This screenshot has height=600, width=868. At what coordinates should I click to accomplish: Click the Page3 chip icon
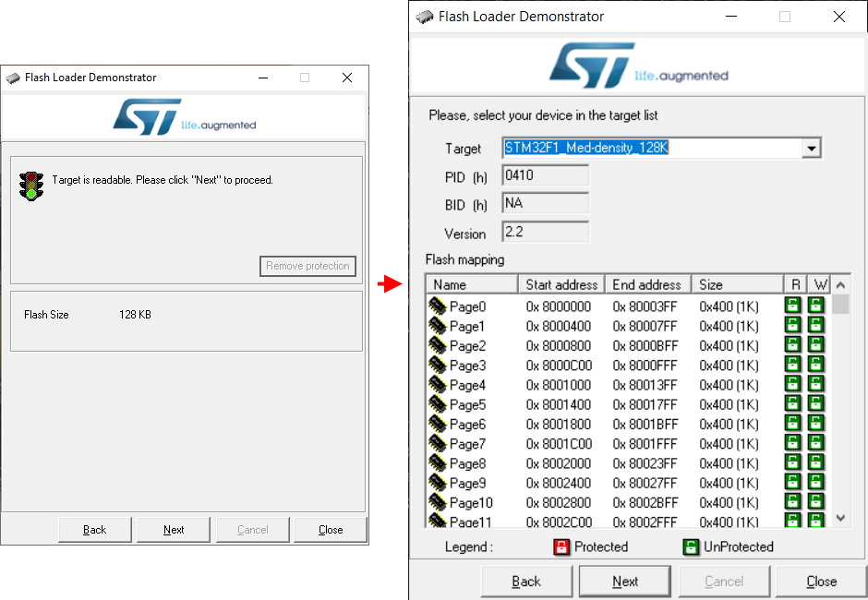[x=438, y=365]
